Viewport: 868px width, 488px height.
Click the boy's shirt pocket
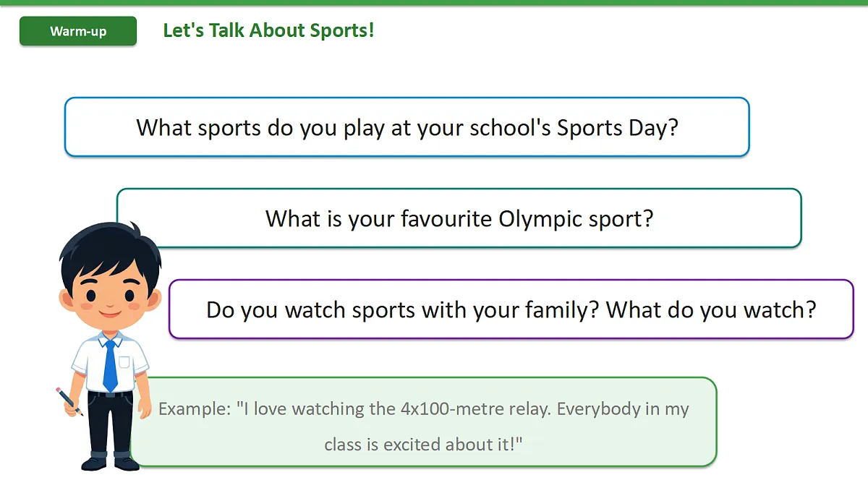pos(124,362)
